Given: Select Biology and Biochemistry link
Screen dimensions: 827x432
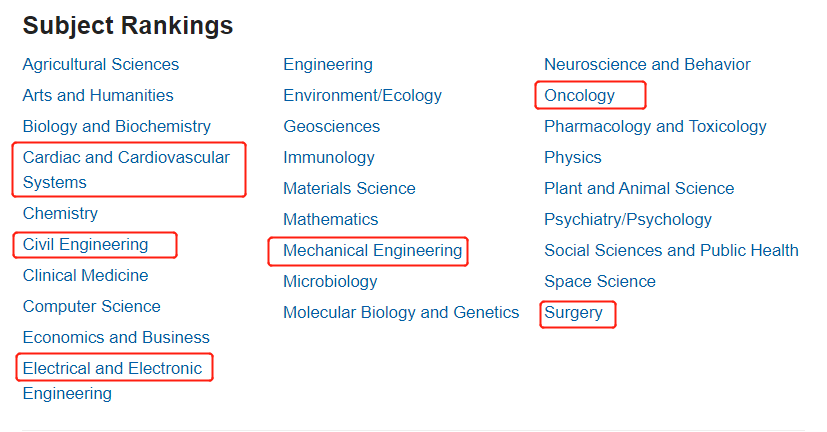Looking at the screenshot, I should point(117,127).
